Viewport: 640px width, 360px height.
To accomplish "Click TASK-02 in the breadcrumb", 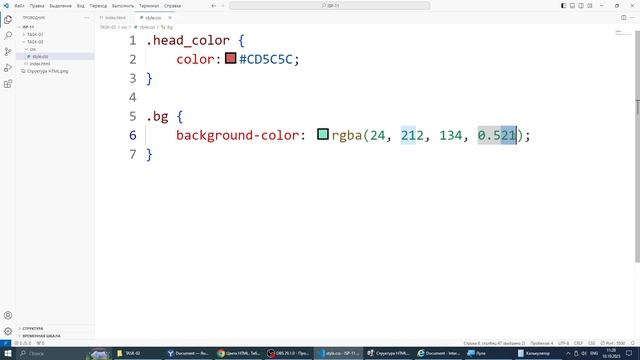I will 108,27.
